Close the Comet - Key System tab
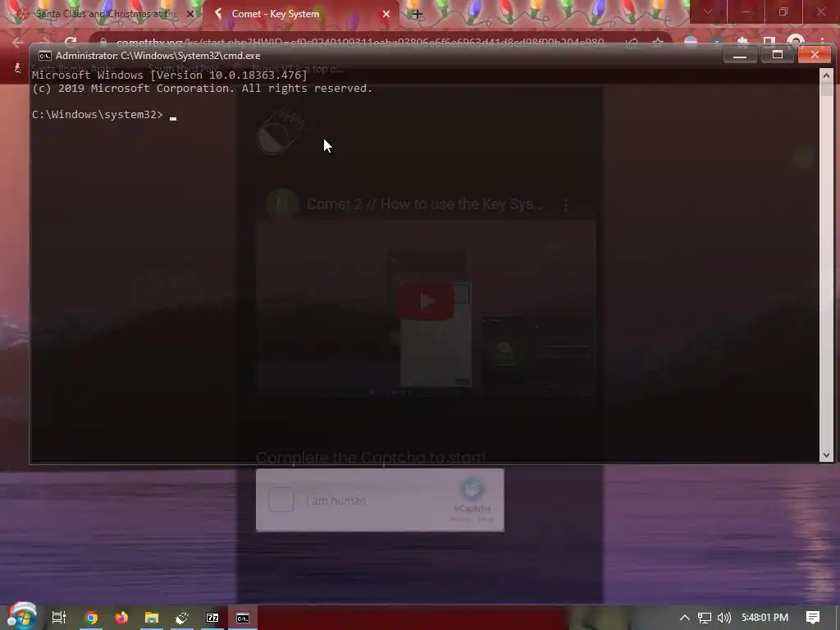This screenshot has width=840, height=630. click(386, 15)
